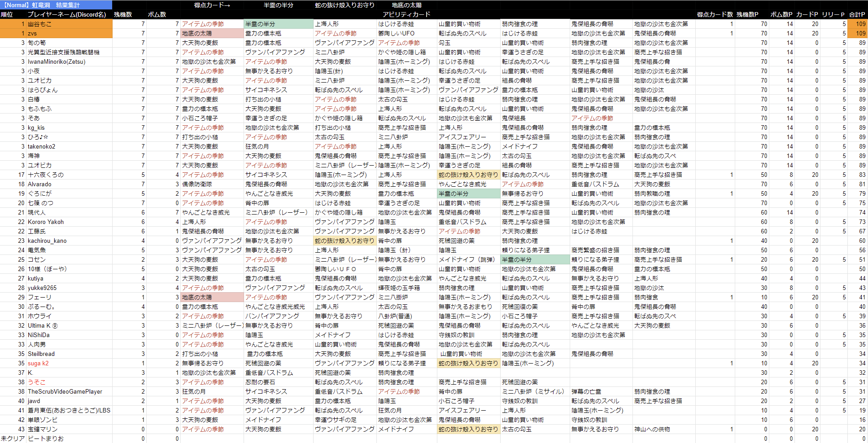The height and width of the screenshot is (443, 868).
Task: Click the zvs player name cell
Action: [x=32, y=33]
